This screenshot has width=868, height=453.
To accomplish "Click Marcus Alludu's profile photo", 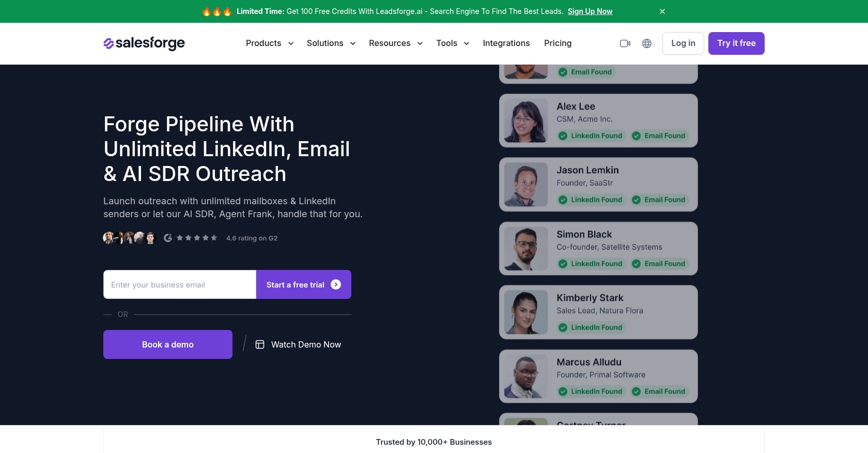I will pos(526,376).
